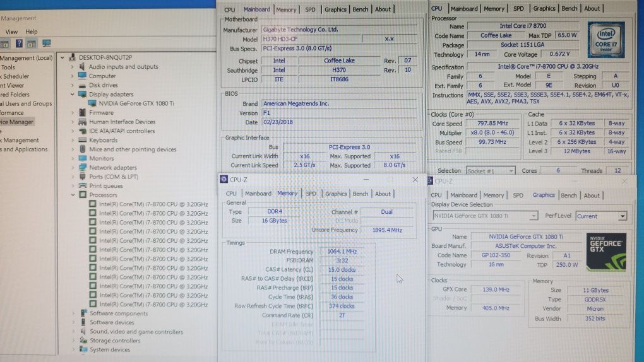The width and height of the screenshot is (644, 362).
Task: Click the H370 HD3-CF model field
Action: coord(312,39)
